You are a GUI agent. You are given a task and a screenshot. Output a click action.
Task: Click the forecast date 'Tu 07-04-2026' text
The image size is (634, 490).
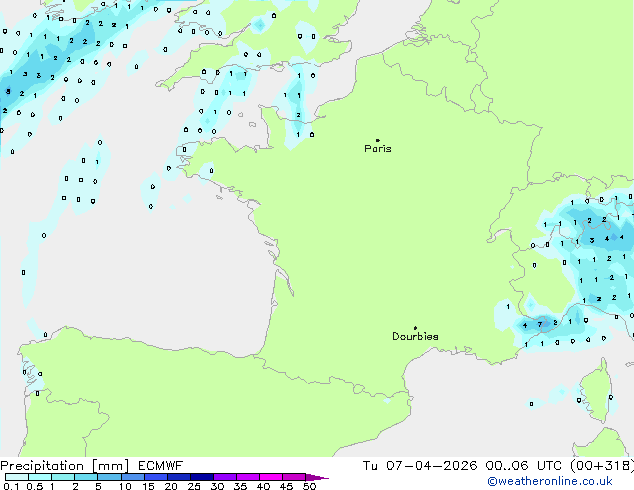420,466
